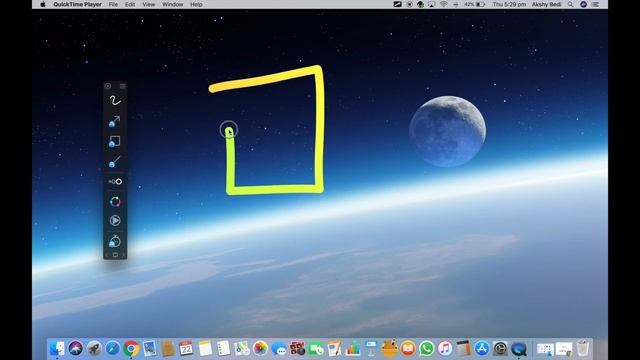The width and height of the screenshot is (640, 360).
Task: Open Safari from the Dock
Action: pos(112,349)
